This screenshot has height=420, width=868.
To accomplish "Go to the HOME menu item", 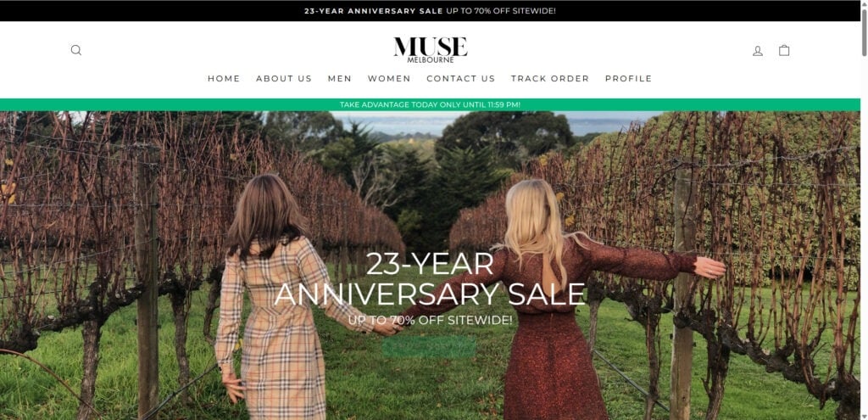I will point(224,79).
